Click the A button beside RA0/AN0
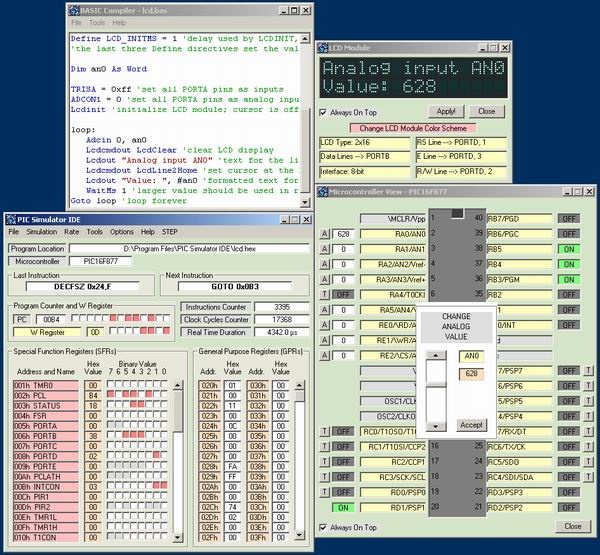The height and width of the screenshot is (555, 600). click(325, 234)
